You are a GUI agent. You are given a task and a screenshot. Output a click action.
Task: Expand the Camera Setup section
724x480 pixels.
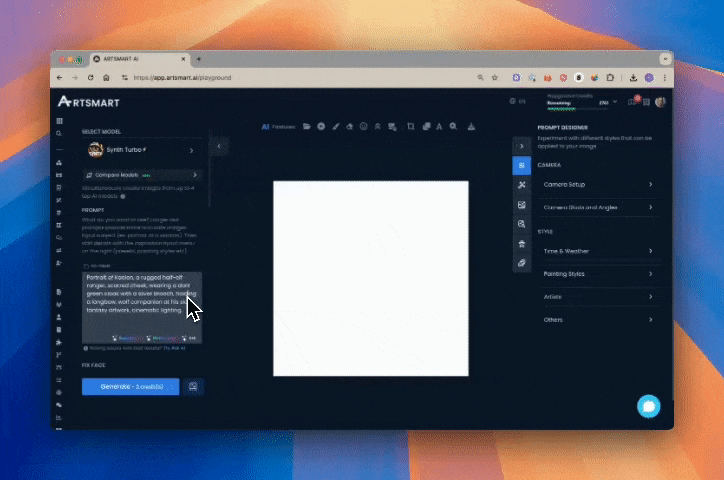coord(597,185)
